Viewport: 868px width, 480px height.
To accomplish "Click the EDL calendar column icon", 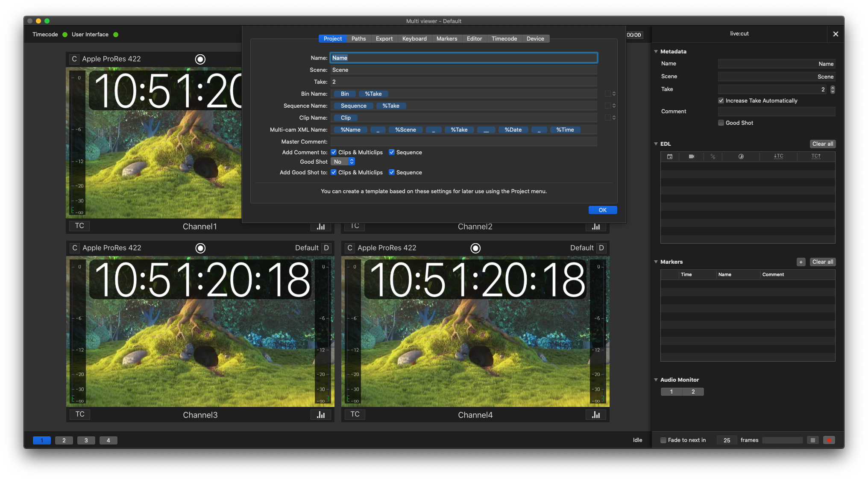I will [x=670, y=156].
